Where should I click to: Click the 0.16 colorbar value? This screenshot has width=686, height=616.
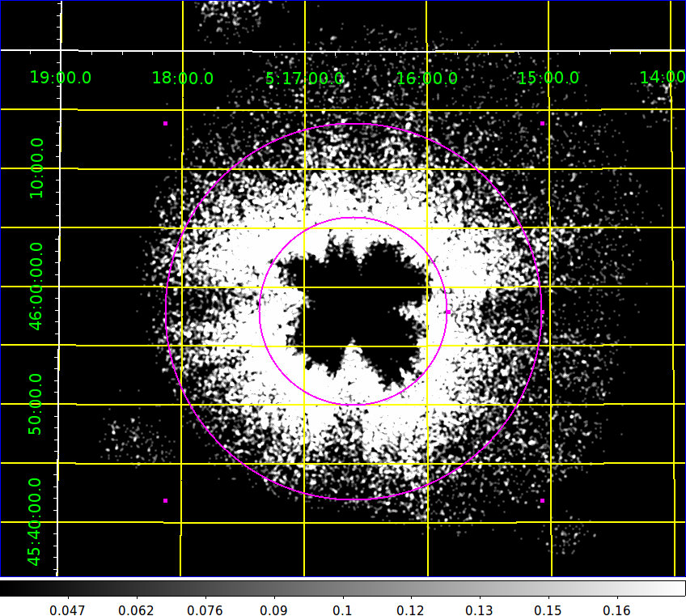pos(616,610)
